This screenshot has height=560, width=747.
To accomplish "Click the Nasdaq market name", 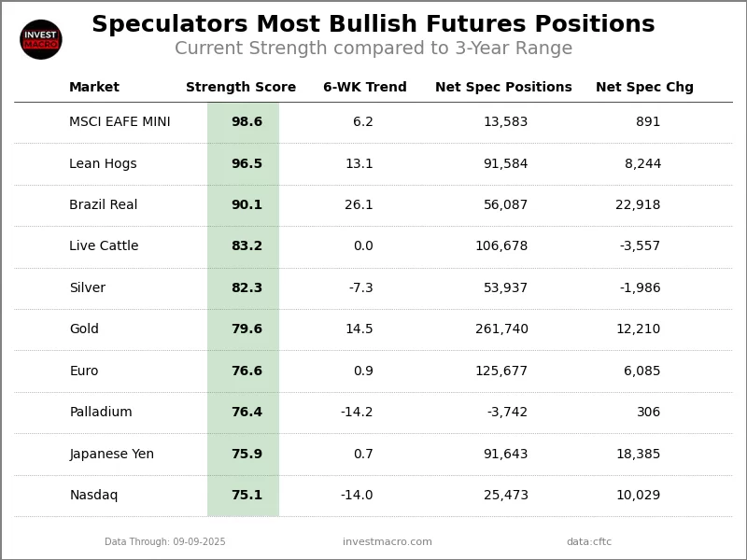I will click(x=93, y=496).
